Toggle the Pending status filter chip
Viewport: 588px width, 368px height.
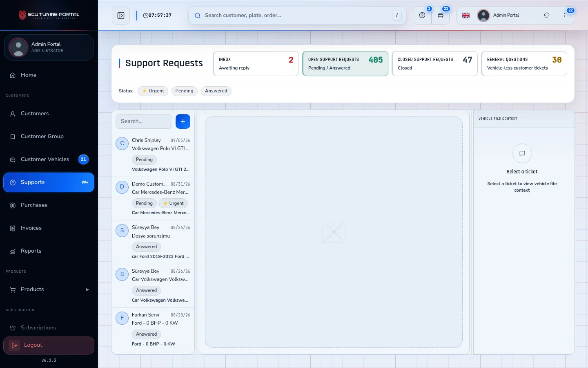[x=185, y=91]
